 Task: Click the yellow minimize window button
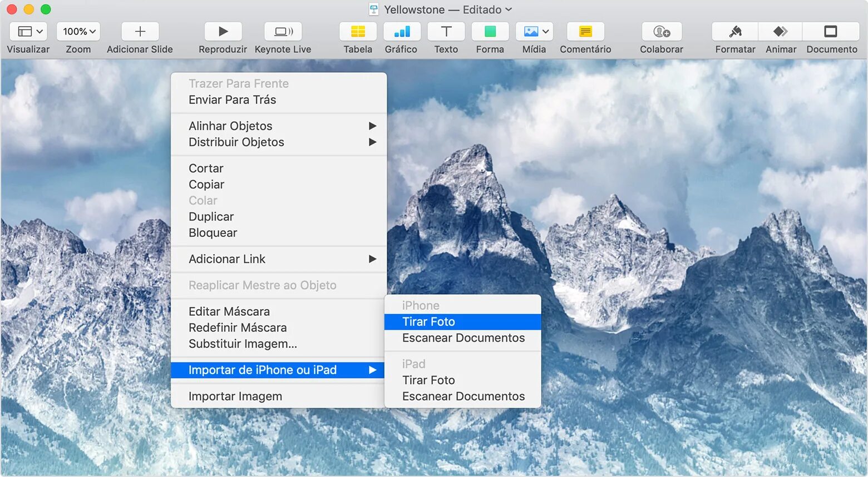[x=29, y=9]
